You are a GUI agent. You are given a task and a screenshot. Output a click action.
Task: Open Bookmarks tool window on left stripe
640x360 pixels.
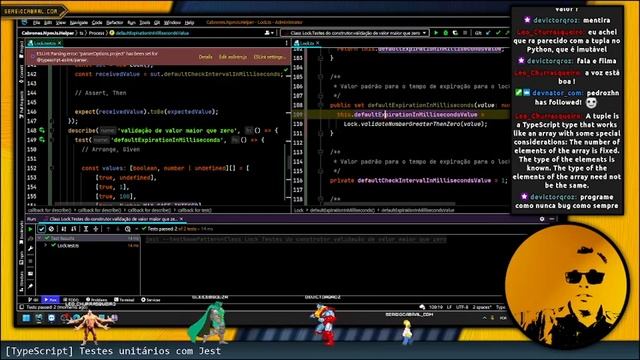(x=21, y=233)
